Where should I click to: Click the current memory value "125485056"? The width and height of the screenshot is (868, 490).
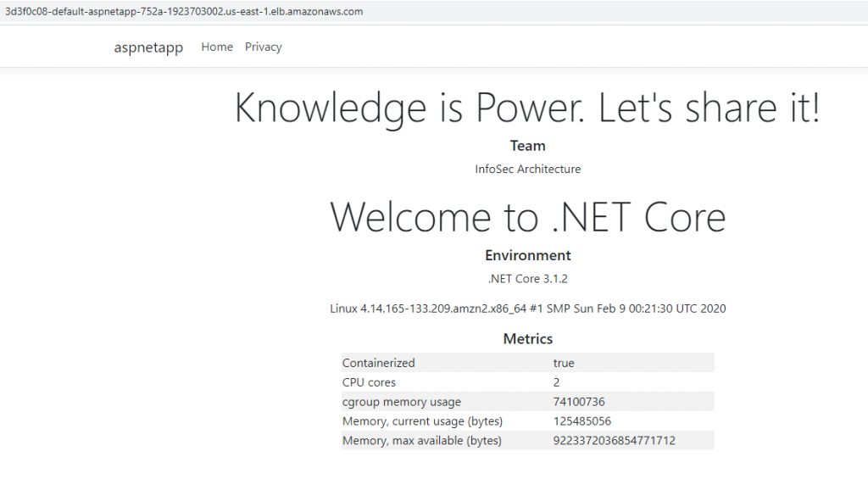coord(581,420)
